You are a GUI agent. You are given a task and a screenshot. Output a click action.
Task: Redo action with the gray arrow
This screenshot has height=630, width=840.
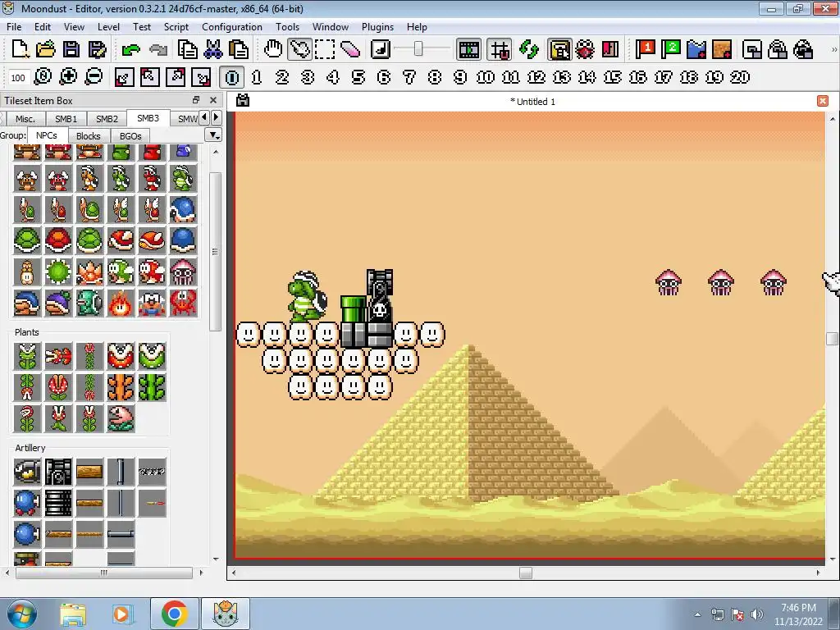pos(158,50)
